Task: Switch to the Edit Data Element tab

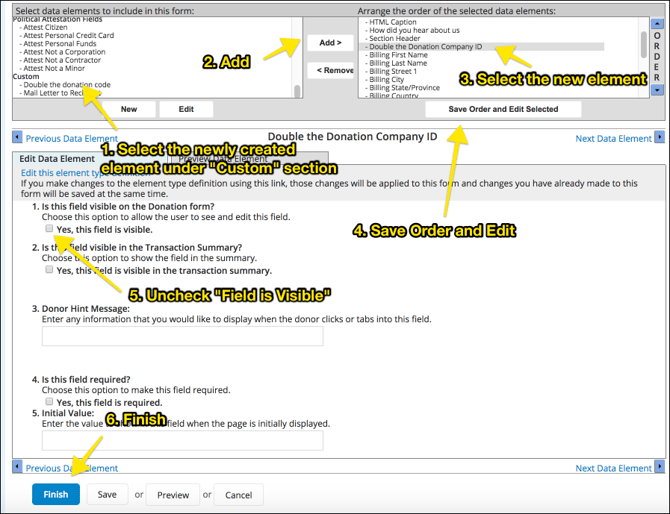Action: [x=57, y=158]
